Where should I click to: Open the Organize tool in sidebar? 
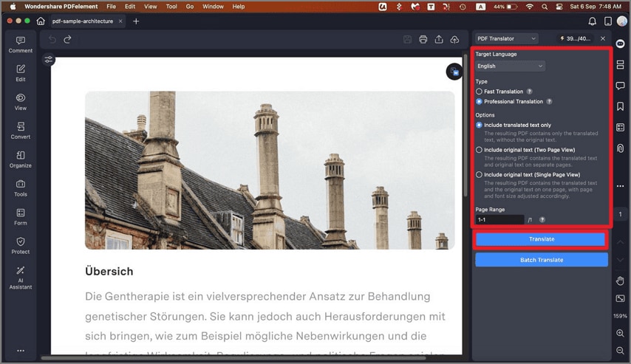pyautogui.click(x=21, y=159)
